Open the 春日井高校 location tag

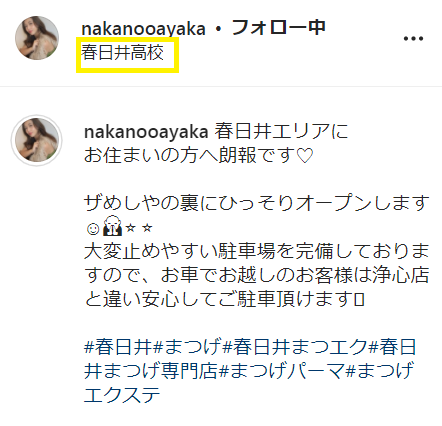[x=122, y=53]
